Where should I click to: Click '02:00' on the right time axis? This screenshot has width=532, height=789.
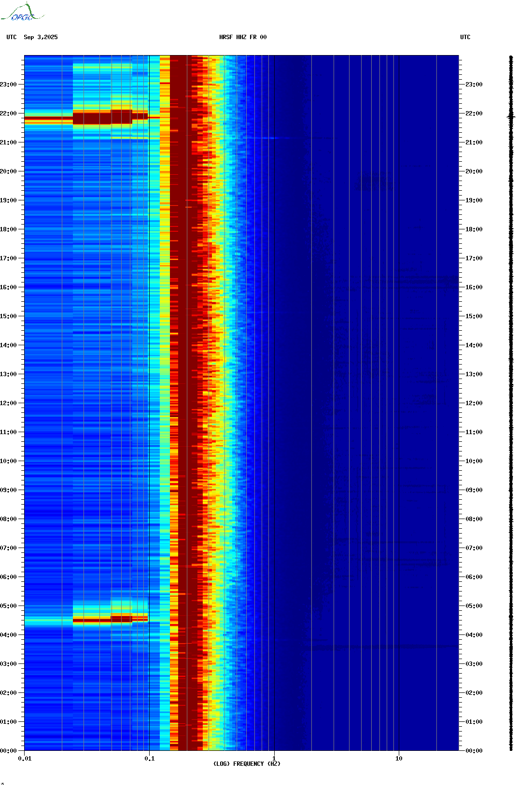tap(474, 693)
